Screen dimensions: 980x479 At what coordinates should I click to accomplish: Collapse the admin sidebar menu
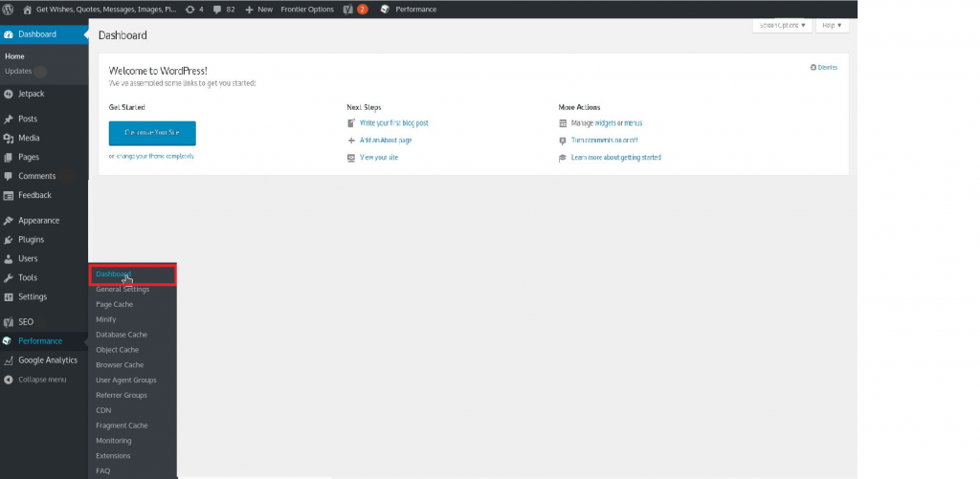[41, 380]
